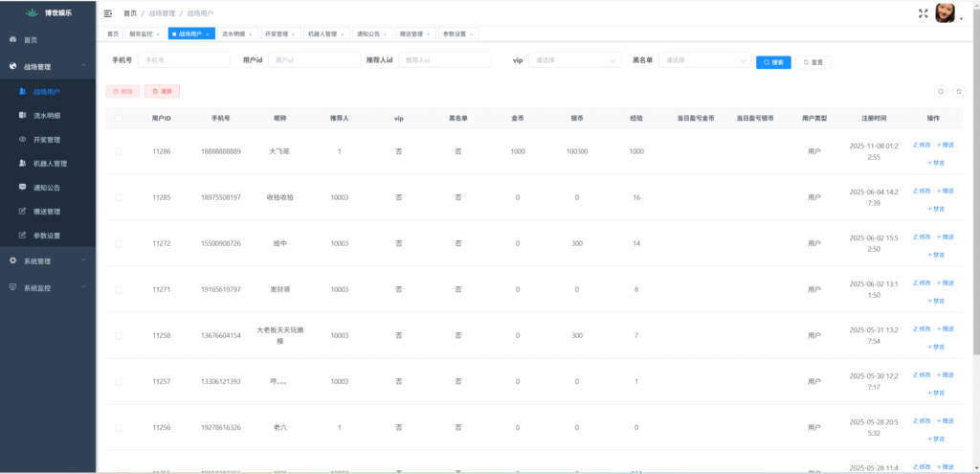Click the 赠送管理 edit icon

pyautogui.click(x=23, y=212)
